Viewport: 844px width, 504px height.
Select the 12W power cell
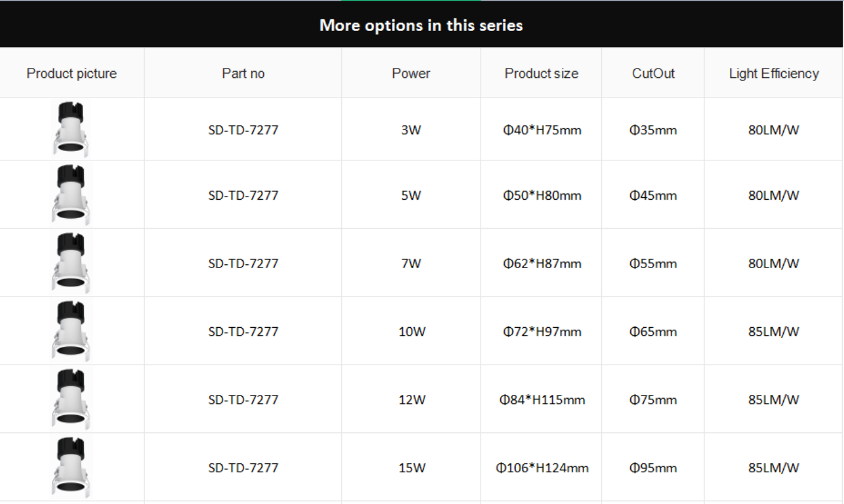pos(412,400)
